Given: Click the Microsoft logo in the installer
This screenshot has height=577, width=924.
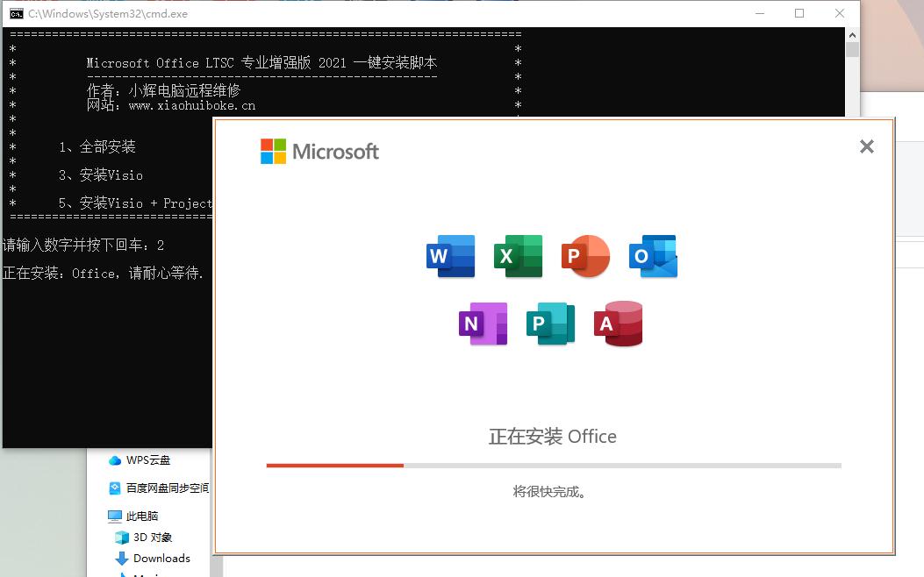Looking at the screenshot, I should click(x=320, y=152).
